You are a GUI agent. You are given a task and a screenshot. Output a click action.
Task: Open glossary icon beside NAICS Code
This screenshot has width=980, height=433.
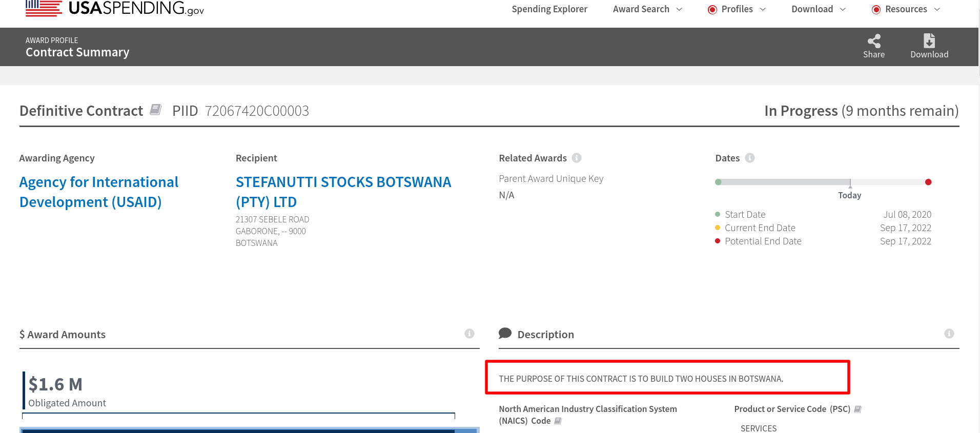pos(558,421)
